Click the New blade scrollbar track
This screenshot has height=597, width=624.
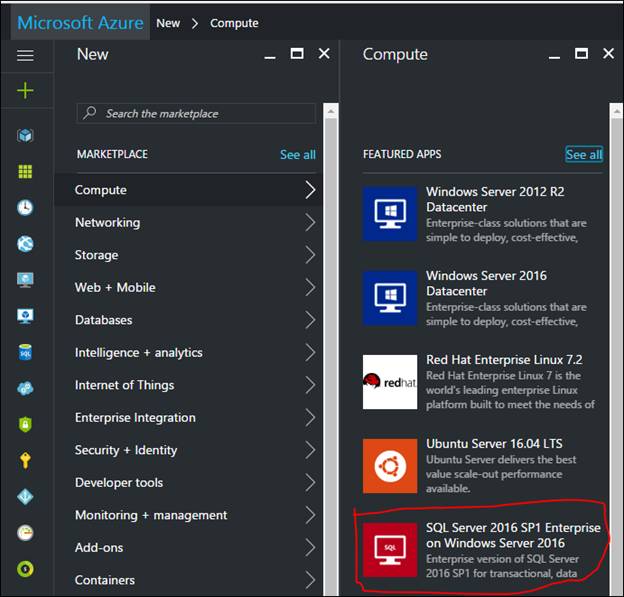tap(330, 357)
